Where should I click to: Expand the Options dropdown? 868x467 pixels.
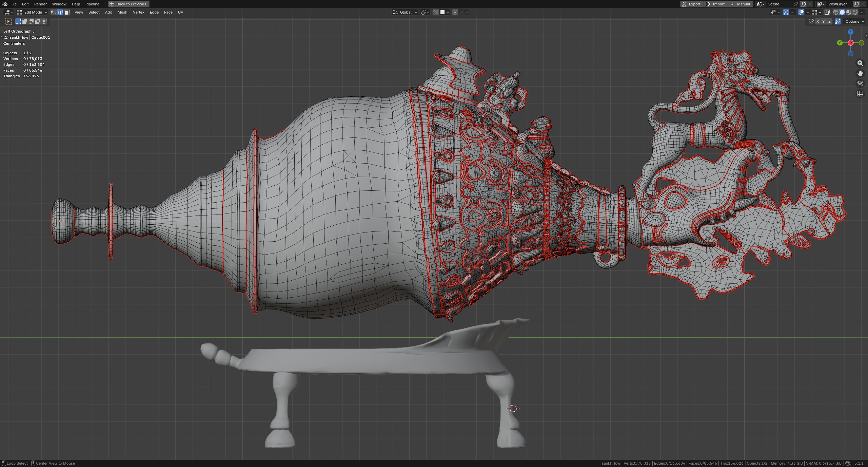click(854, 21)
